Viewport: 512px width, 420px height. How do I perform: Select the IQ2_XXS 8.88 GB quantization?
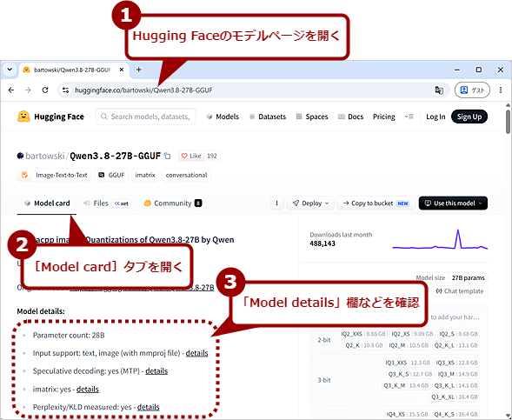point(362,334)
